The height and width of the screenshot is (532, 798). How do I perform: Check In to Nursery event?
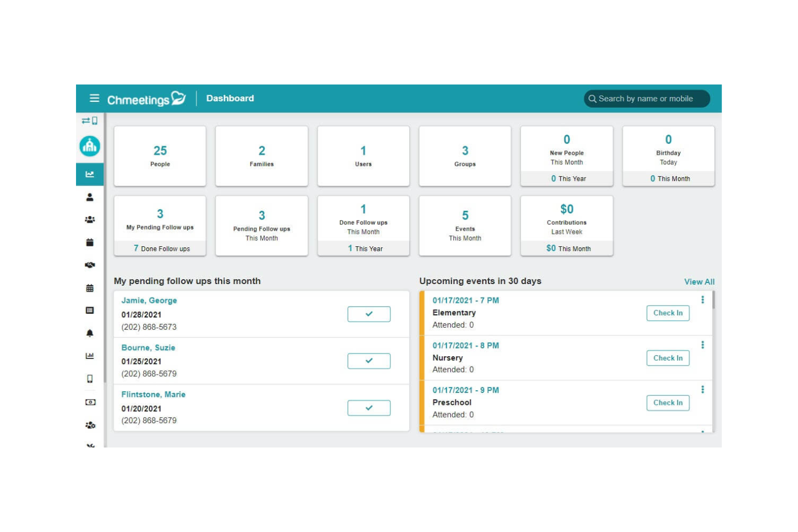668,358
